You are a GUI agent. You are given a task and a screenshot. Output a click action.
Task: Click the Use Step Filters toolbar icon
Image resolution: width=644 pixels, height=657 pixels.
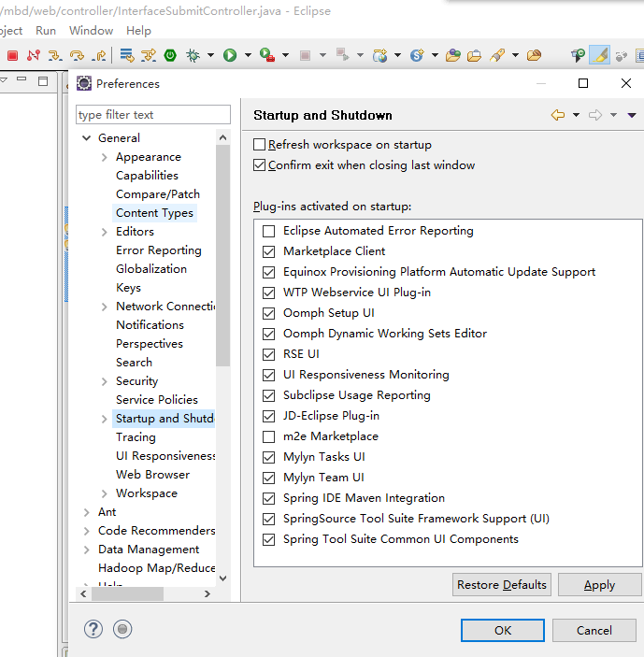pos(149,55)
